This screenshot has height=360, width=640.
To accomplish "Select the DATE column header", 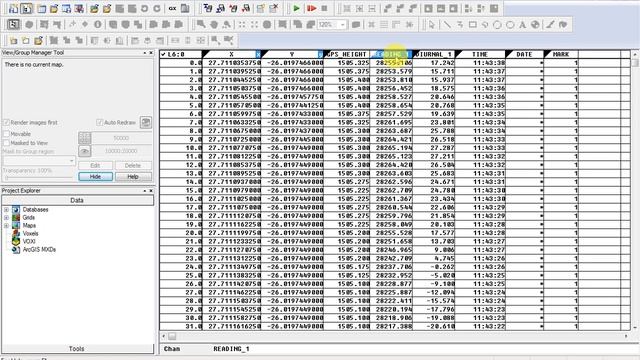I will tap(524, 54).
